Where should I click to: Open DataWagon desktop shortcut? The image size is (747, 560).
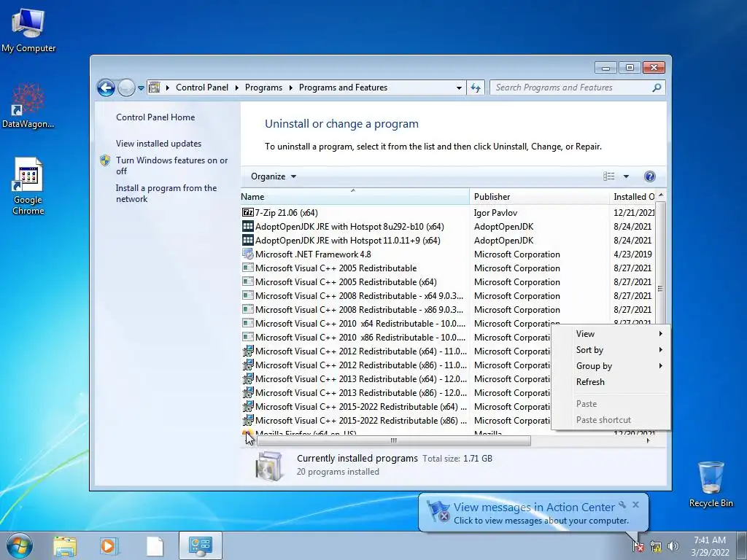click(x=28, y=106)
